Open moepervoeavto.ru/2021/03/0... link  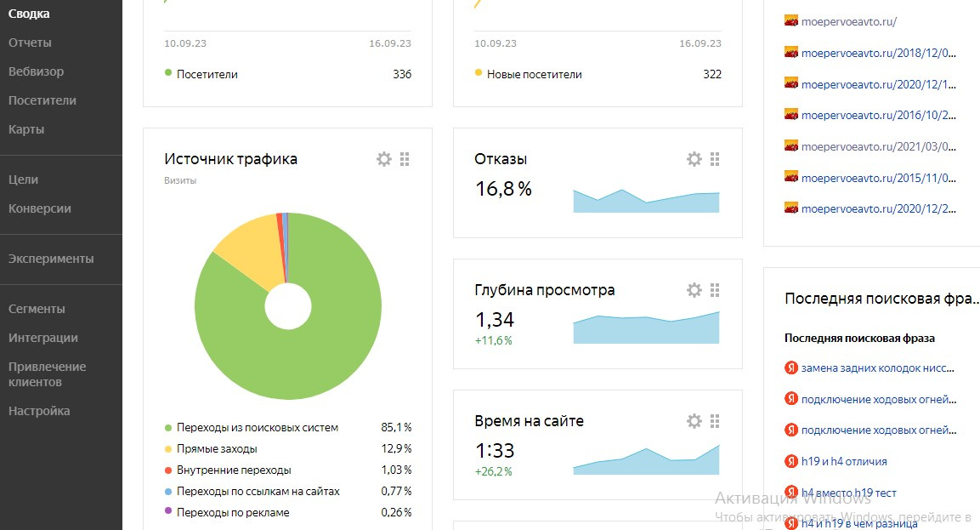879,146
